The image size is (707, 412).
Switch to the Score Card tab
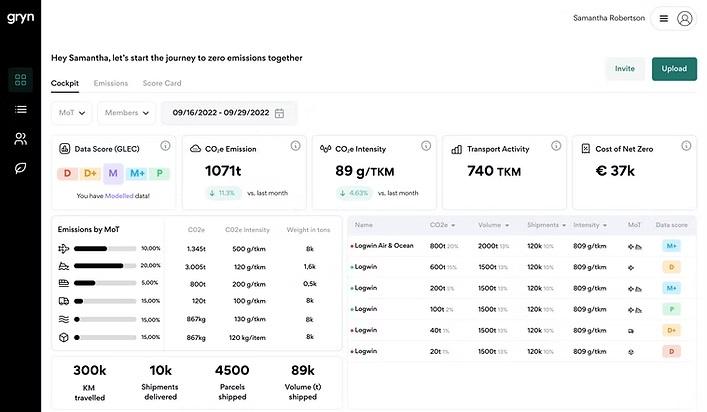pos(162,83)
